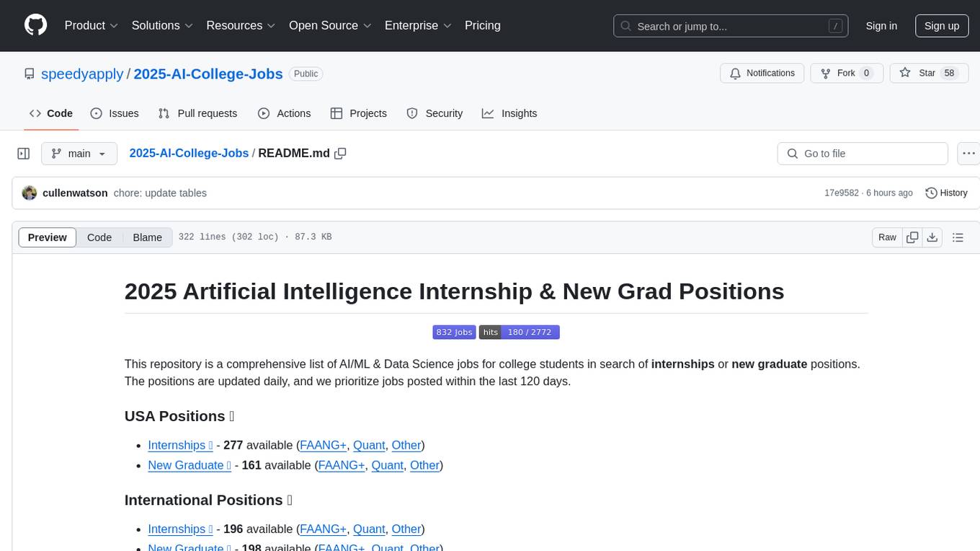Click the Sign up button
The width and height of the screenshot is (980, 551).
pos(942,26)
